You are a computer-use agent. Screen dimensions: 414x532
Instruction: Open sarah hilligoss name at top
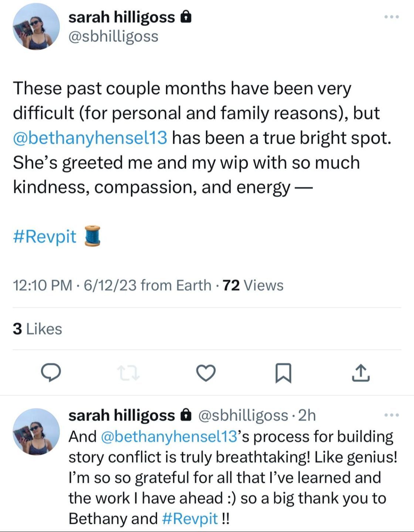(122, 17)
